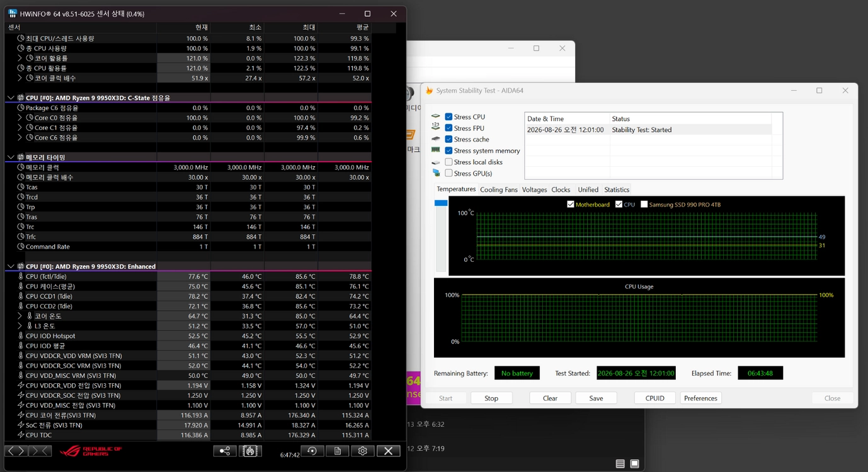Enable Samsung SSD 990 PRO 4TB checkbox
This screenshot has width=868, height=472.
pyautogui.click(x=644, y=205)
